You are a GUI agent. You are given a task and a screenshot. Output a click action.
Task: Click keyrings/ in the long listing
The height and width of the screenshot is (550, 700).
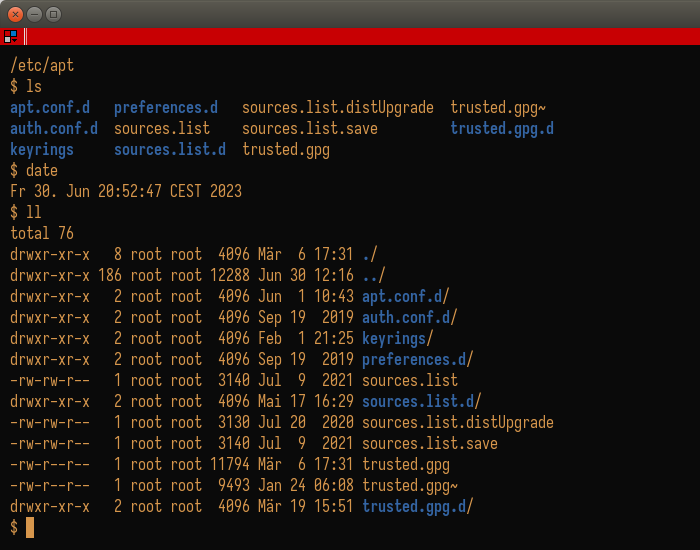point(397,338)
